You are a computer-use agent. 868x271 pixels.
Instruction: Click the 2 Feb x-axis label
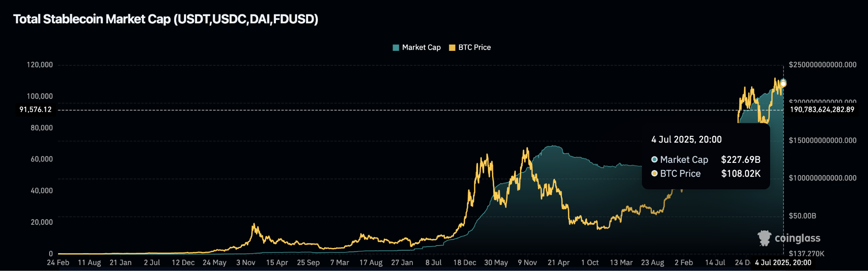coord(684,263)
